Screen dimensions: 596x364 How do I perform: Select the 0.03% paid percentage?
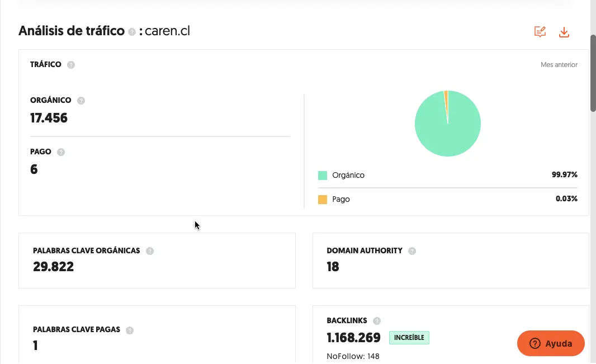566,198
